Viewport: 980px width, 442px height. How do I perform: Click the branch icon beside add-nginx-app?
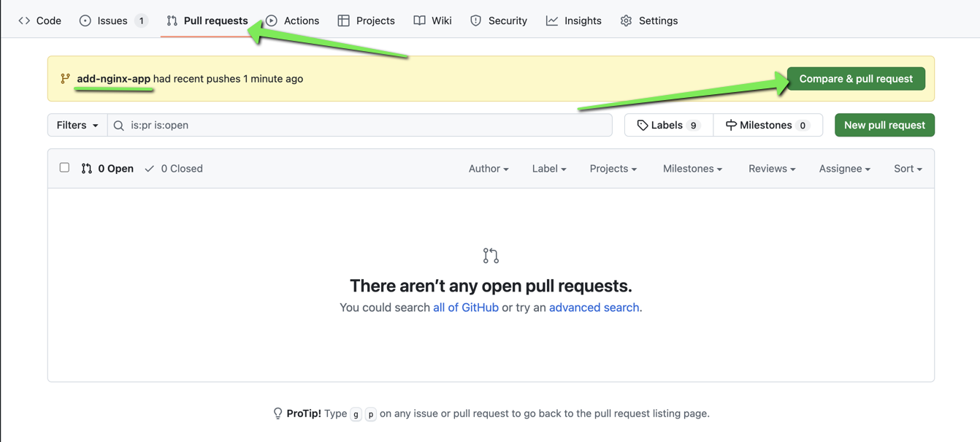point(64,77)
